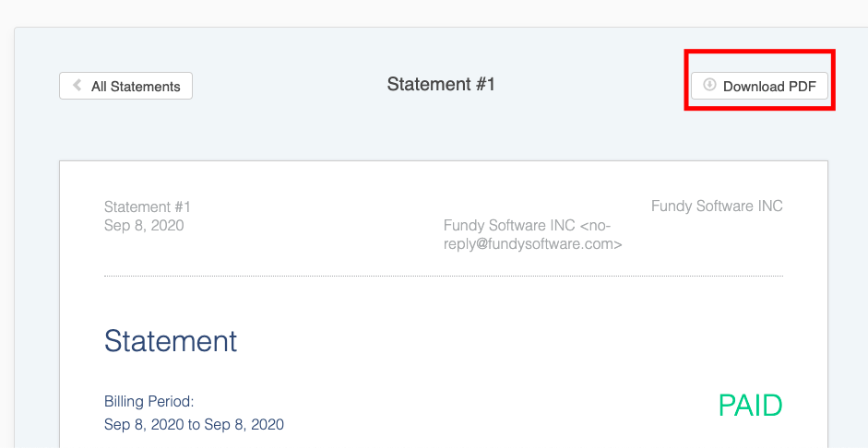Click the billing period end date
The height and width of the screenshot is (448, 868).
[x=244, y=425]
